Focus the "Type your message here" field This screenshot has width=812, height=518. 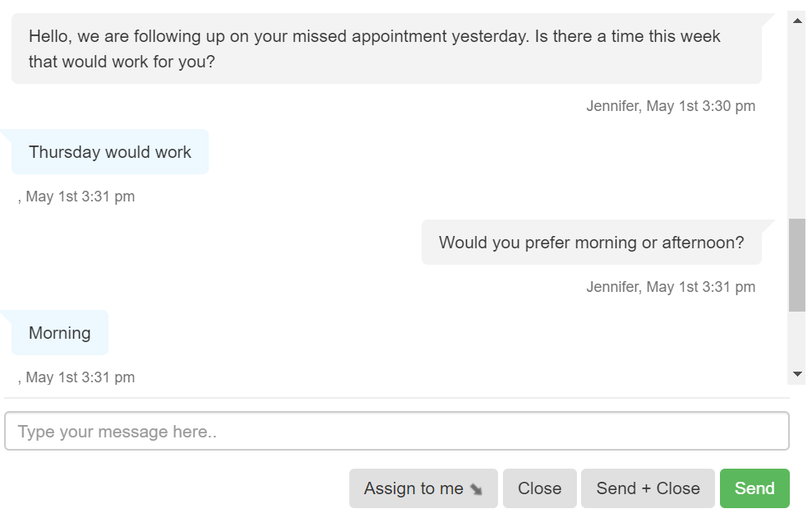point(397,432)
